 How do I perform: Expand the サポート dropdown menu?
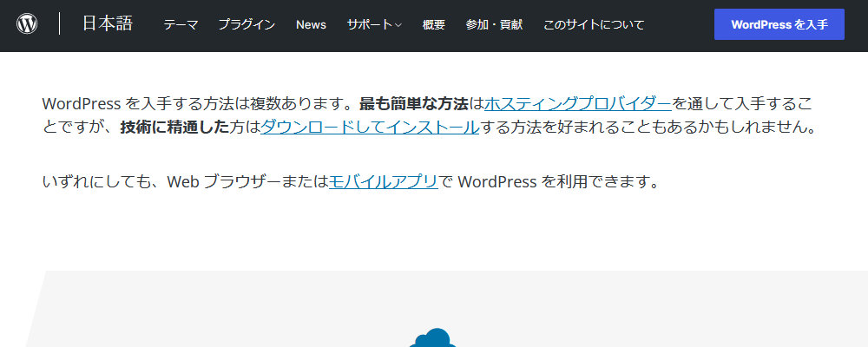coord(374,24)
